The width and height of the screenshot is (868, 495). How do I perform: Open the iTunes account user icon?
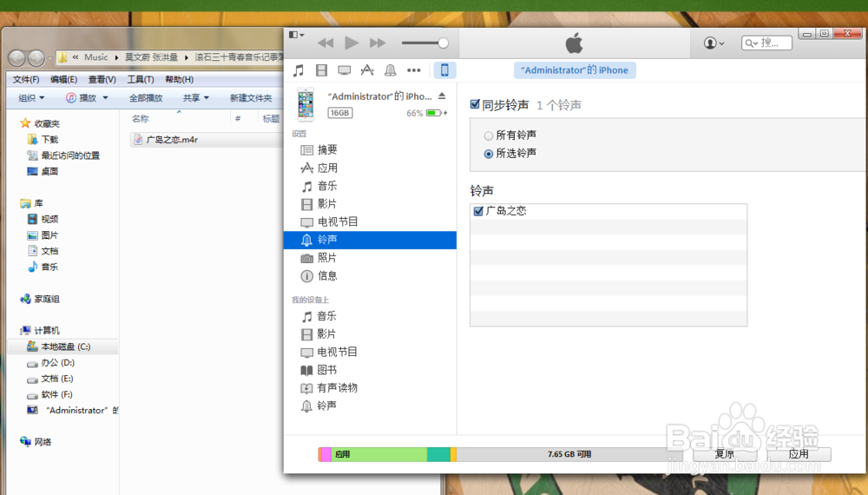tap(710, 43)
